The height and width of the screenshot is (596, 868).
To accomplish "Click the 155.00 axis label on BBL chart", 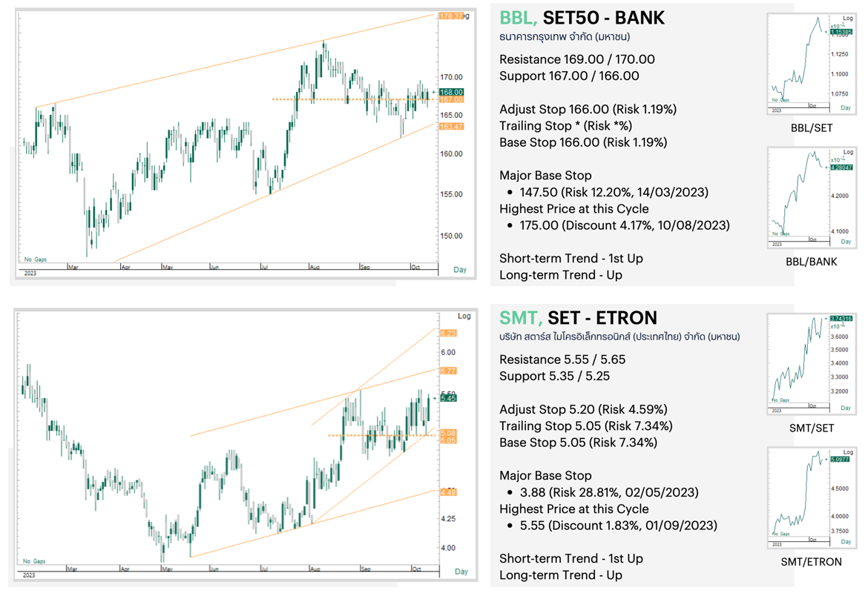I will pos(451,194).
